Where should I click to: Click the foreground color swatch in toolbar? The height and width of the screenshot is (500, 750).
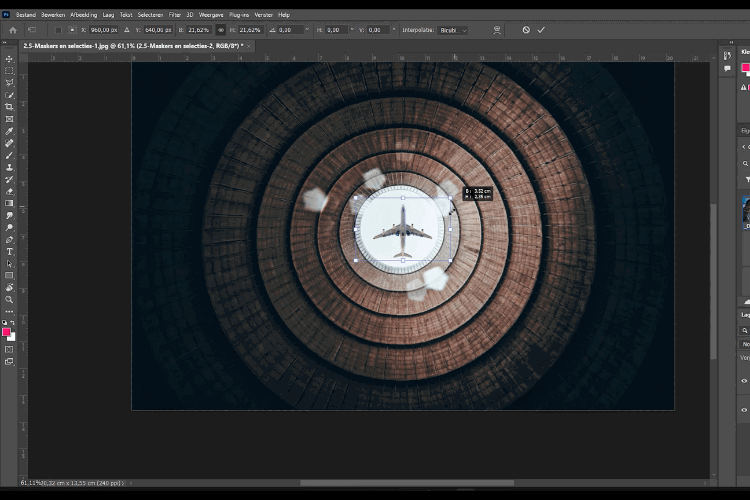click(6, 332)
